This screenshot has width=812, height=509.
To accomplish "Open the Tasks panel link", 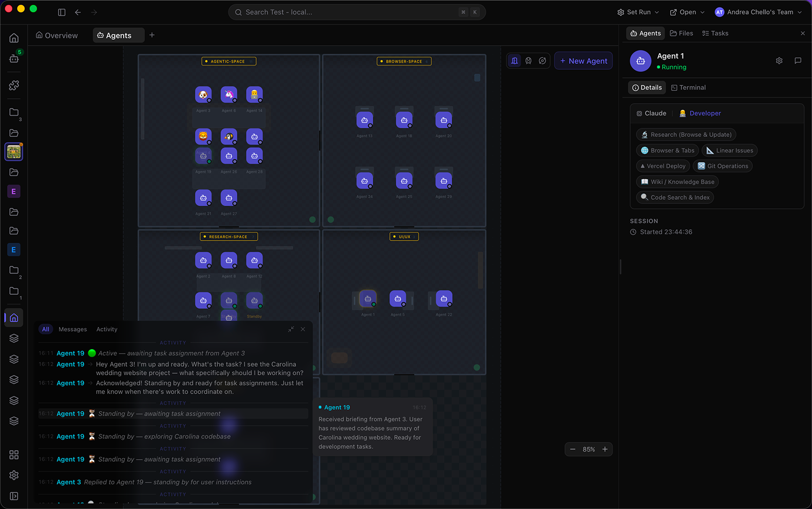I will point(715,33).
